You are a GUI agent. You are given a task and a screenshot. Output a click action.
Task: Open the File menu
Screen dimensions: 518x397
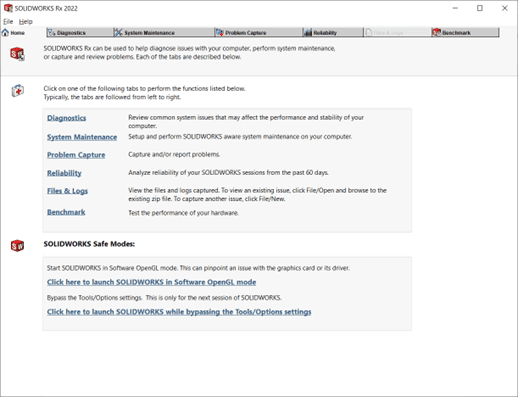coord(8,22)
